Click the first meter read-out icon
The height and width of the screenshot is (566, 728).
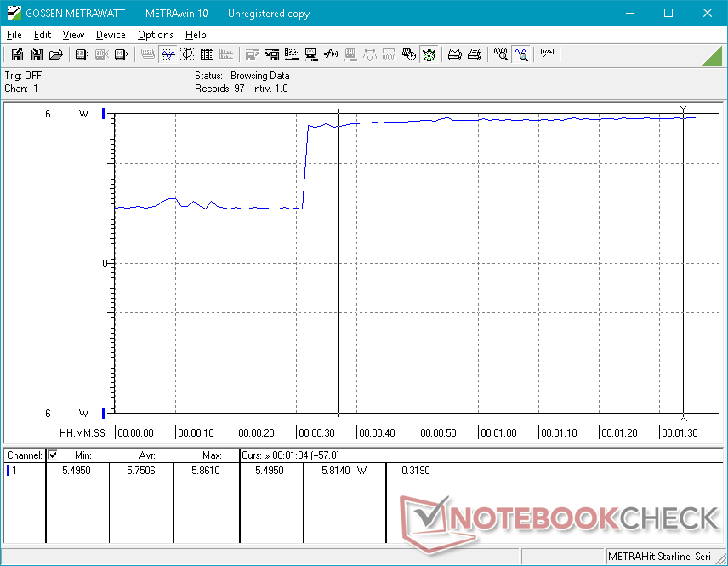point(82,54)
